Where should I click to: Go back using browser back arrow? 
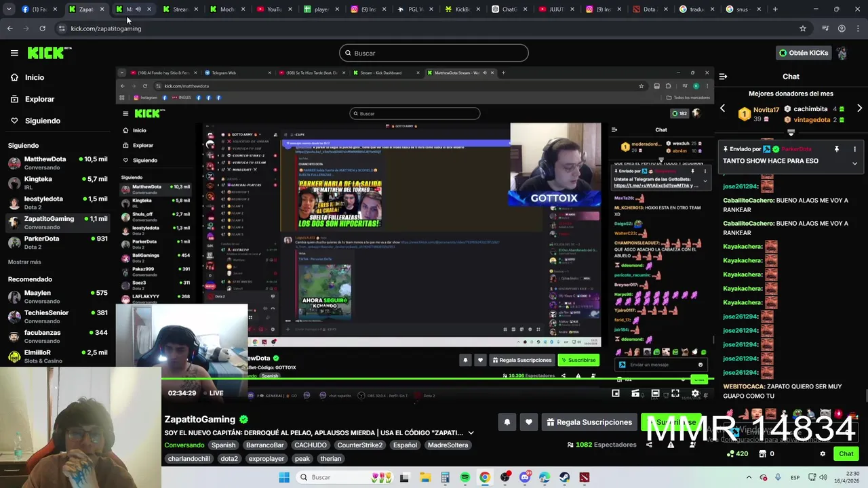point(9,28)
